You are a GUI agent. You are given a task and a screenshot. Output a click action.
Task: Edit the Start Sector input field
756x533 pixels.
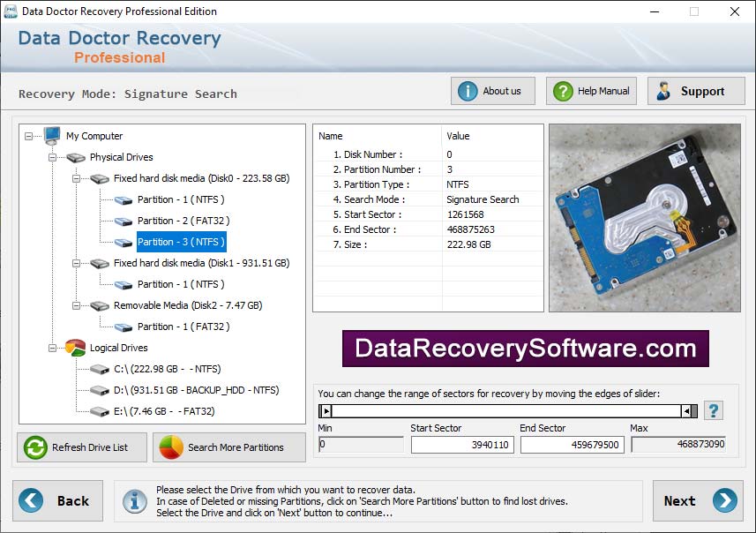point(461,445)
